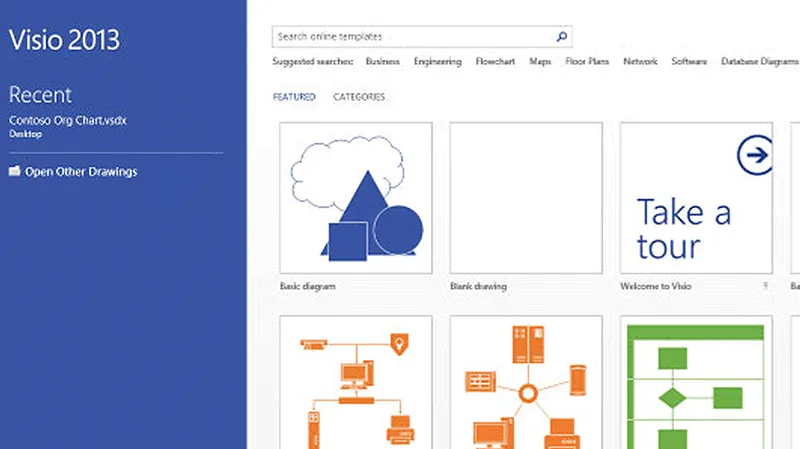The height and width of the screenshot is (449, 800).
Task: Open the Take a tour thumbnail
Action: point(696,198)
